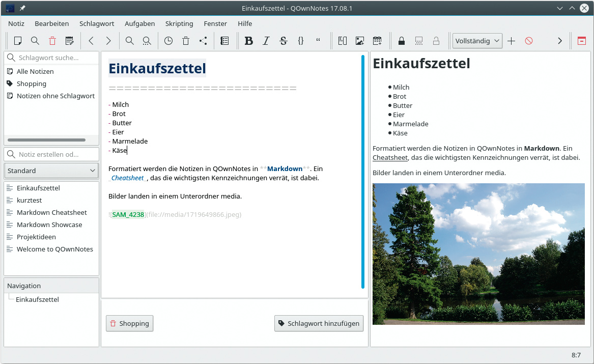Open the Aufgaben menu
Screen dimensions: 594x364
coord(139,23)
